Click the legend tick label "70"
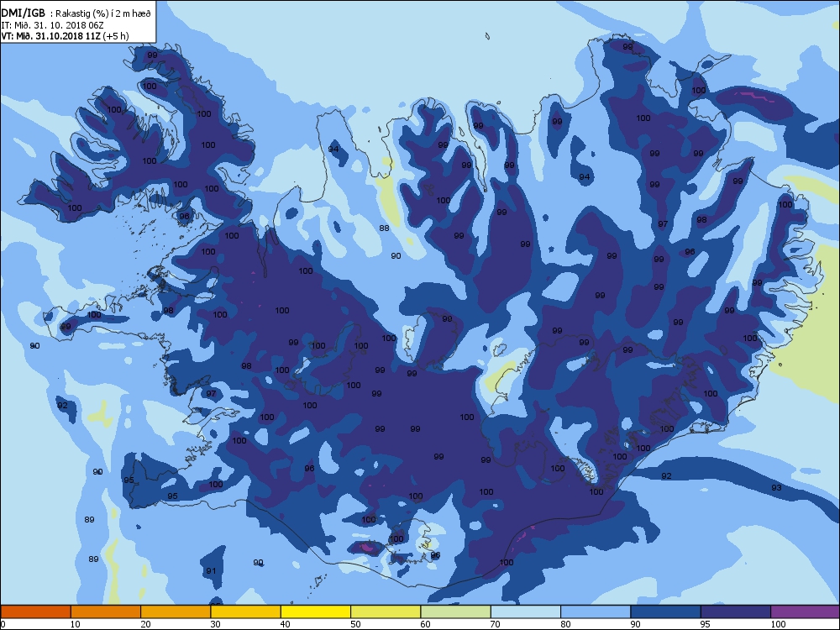 [495, 623]
